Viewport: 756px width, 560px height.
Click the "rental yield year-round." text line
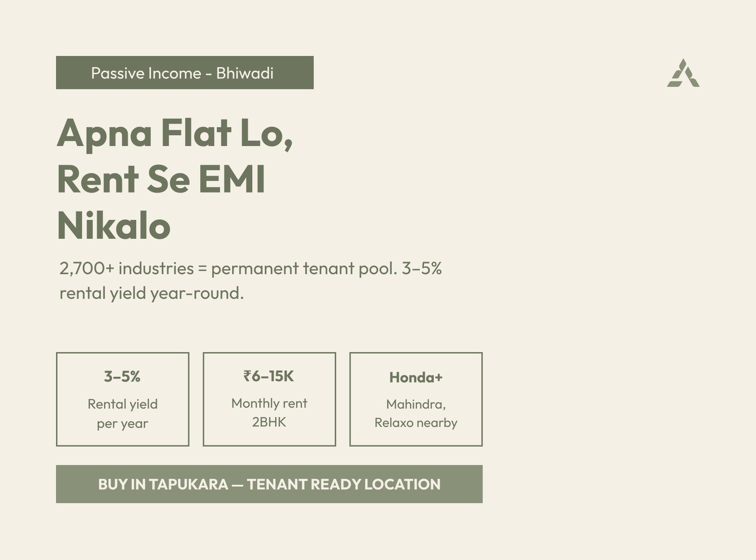(x=151, y=293)
